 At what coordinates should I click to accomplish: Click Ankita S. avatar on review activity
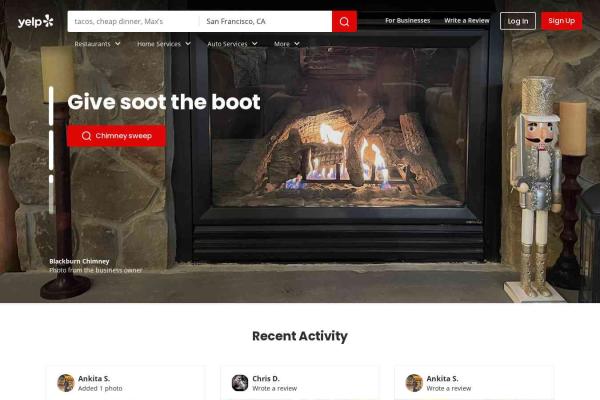414,383
